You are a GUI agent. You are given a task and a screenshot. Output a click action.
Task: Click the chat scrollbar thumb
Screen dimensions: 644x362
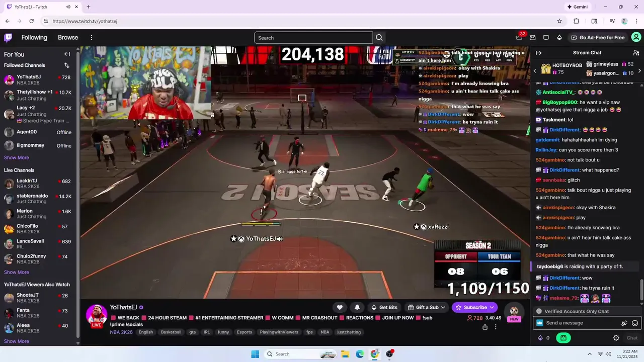(641, 289)
